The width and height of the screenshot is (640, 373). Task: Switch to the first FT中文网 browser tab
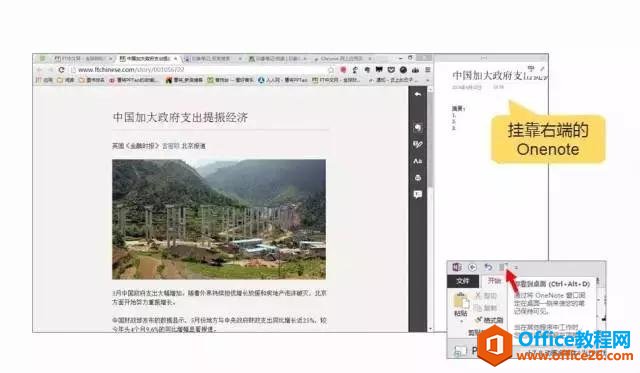tap(83, 59)
